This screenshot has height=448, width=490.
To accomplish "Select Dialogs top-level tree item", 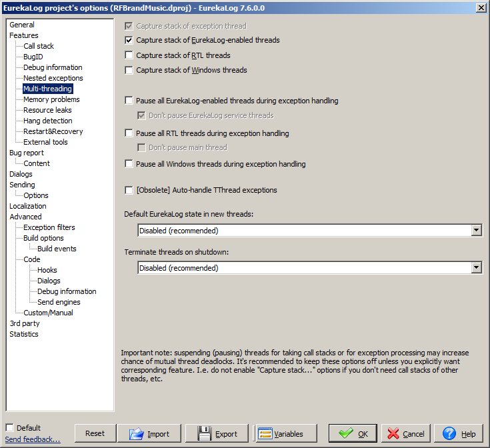I will (21, 174).
